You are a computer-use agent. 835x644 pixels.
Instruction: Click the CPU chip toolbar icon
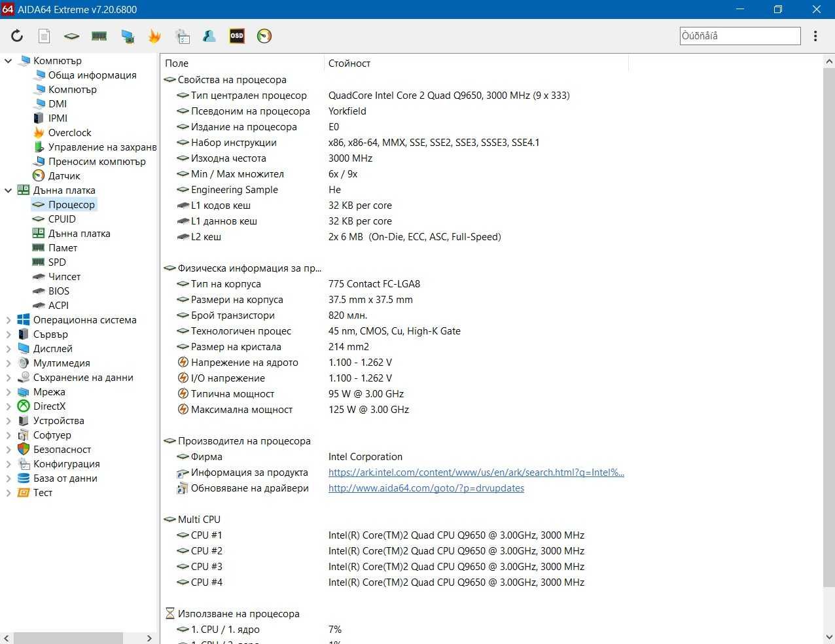click(x=71, y=36)
